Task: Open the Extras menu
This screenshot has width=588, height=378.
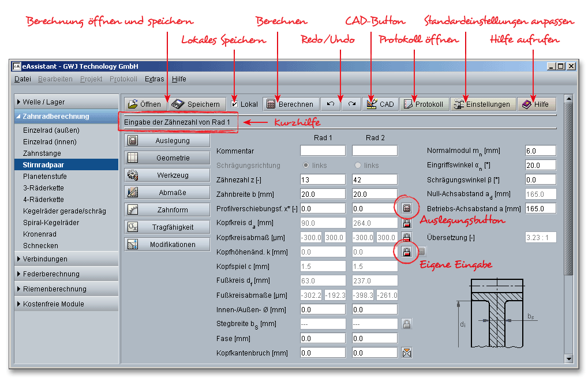Action: [154, 79]
